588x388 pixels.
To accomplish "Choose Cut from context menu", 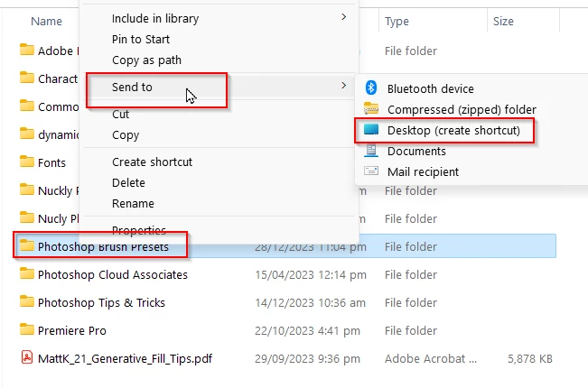I will 120,115.
